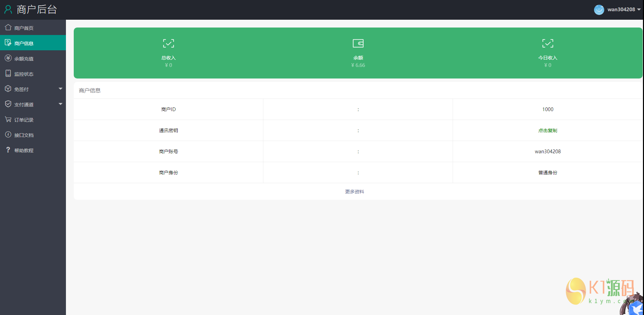The width and height of the screenshot is (644, 315).
Task: Click the 总收入 label in the green card
Action: tap(169, 58)
